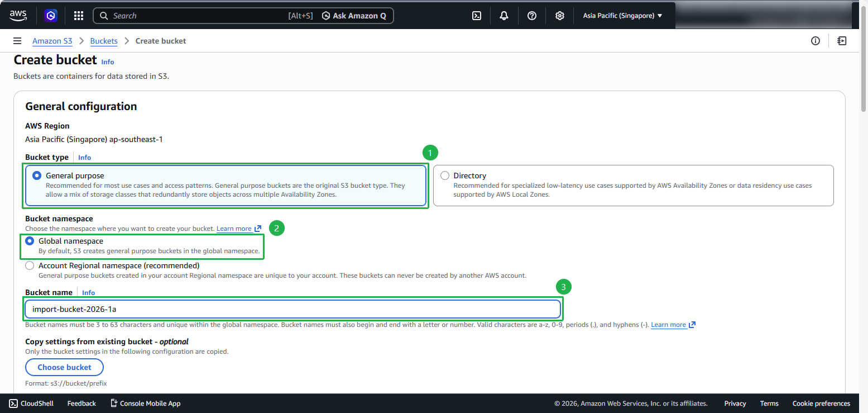Click the top search field

pyautogui.click(x=243, y=16)
